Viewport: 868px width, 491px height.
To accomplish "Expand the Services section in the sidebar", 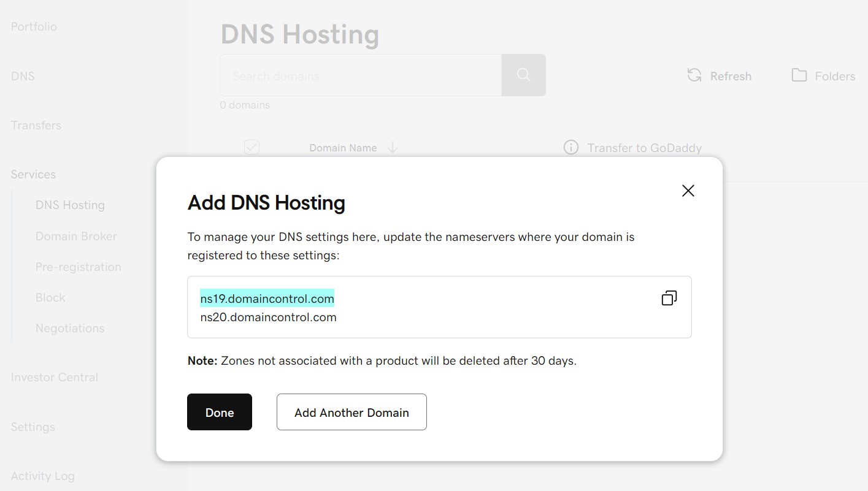I will coord(33,174).
